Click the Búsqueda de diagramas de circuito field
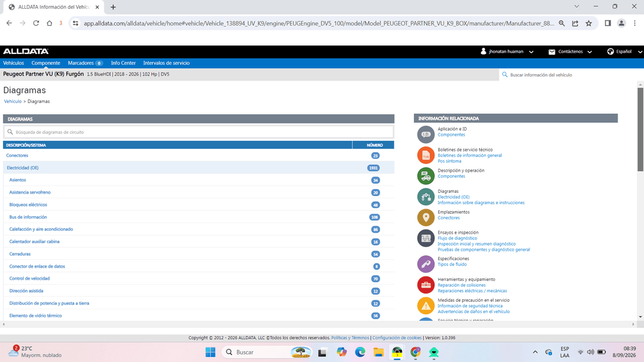The height and width of the screenshot is (362, 644). 199,132
